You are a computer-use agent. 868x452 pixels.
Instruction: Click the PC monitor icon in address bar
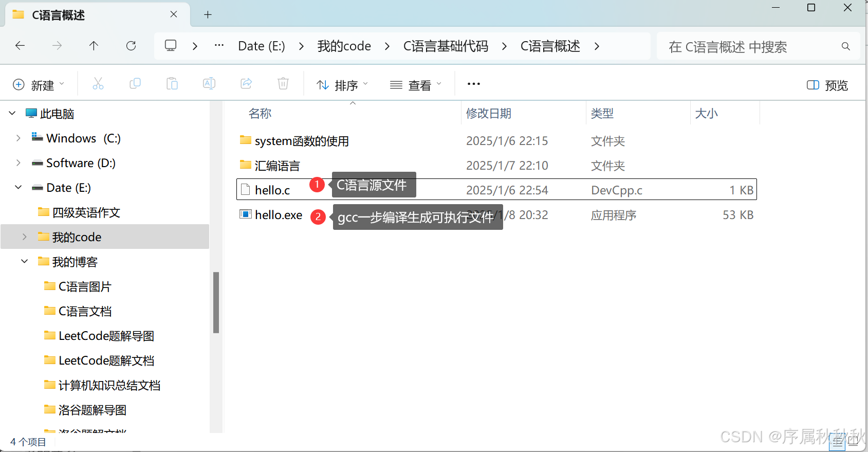coord(171,46)
